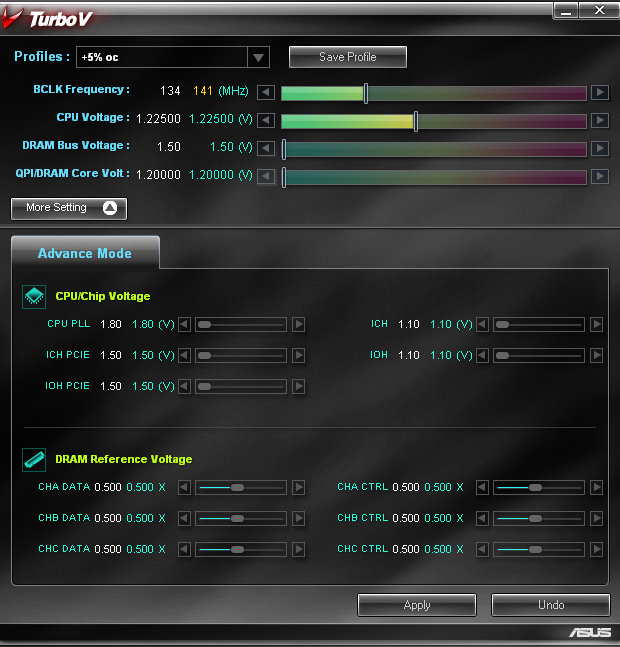Image resolution: width=620 pixels, height=647 pixels.
Task: Apply the voltage changes
Action: [417, 605]
